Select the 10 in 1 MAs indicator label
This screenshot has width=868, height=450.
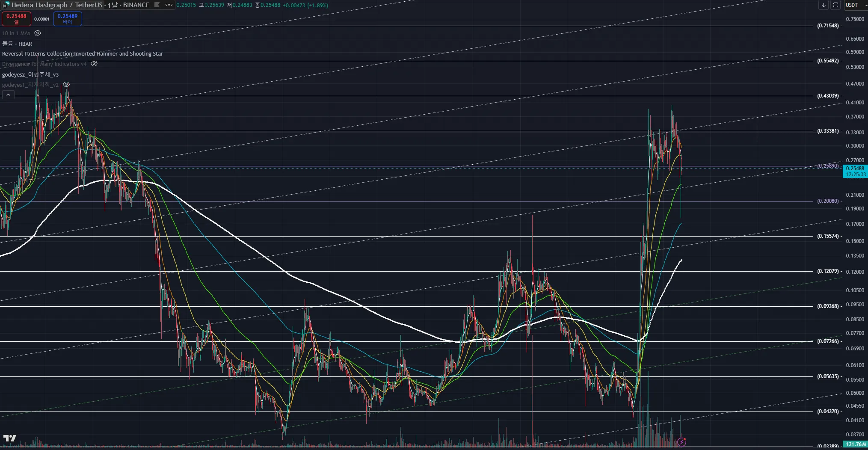16,33
